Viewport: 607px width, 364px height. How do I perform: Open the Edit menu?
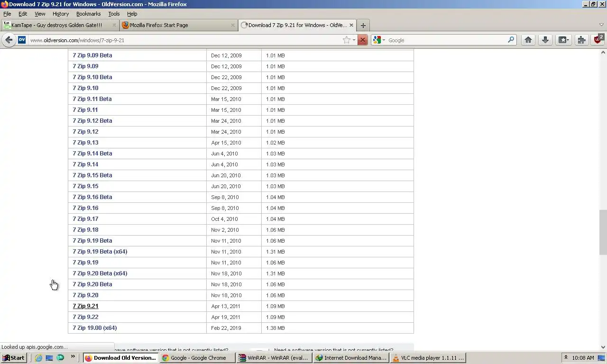point(23,14)
